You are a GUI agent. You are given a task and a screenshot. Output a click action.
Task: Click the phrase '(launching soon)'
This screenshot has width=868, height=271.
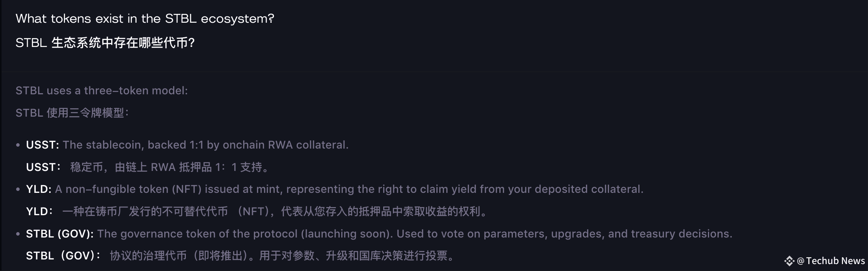(347, 234)
